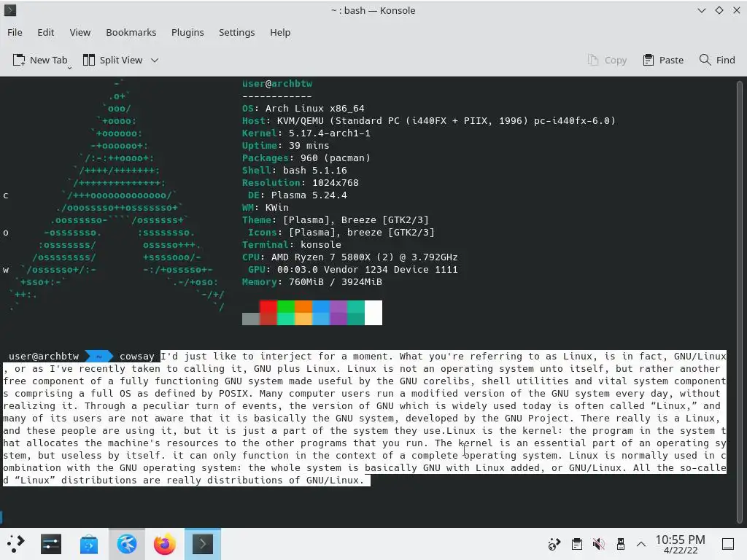The height and width of the screenshot is (560, 747).
Task: Open the KDE application launcher
Action: (x=15, y=544)
